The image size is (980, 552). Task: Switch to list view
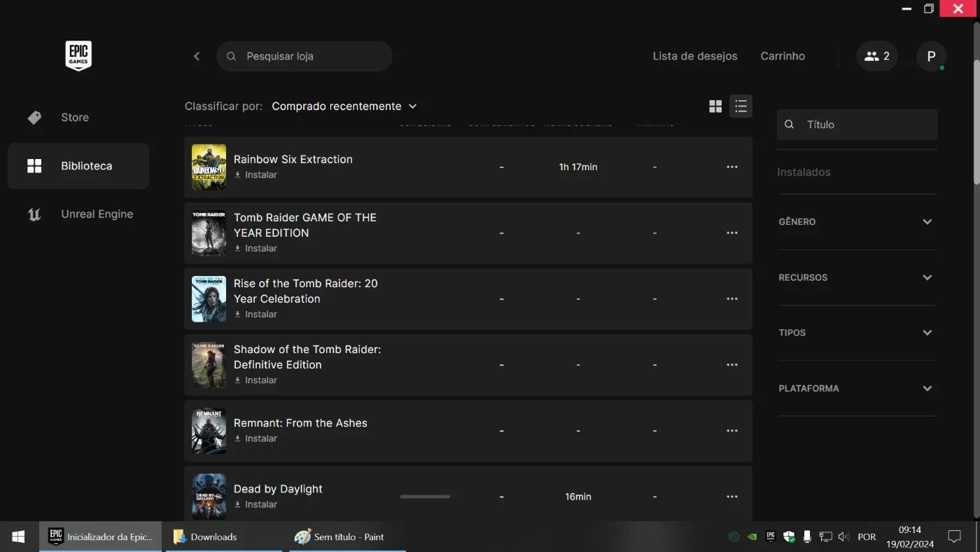click(x=741, y=106)
